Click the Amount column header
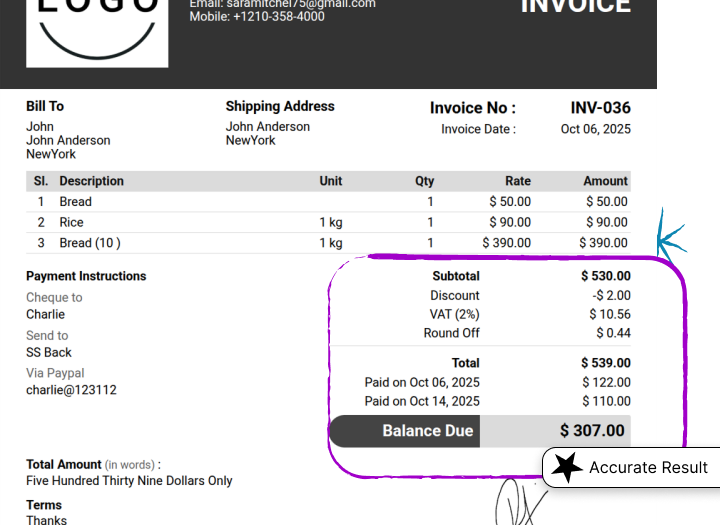The width and height of the screenshot is (720, 525). pos(605,181)
